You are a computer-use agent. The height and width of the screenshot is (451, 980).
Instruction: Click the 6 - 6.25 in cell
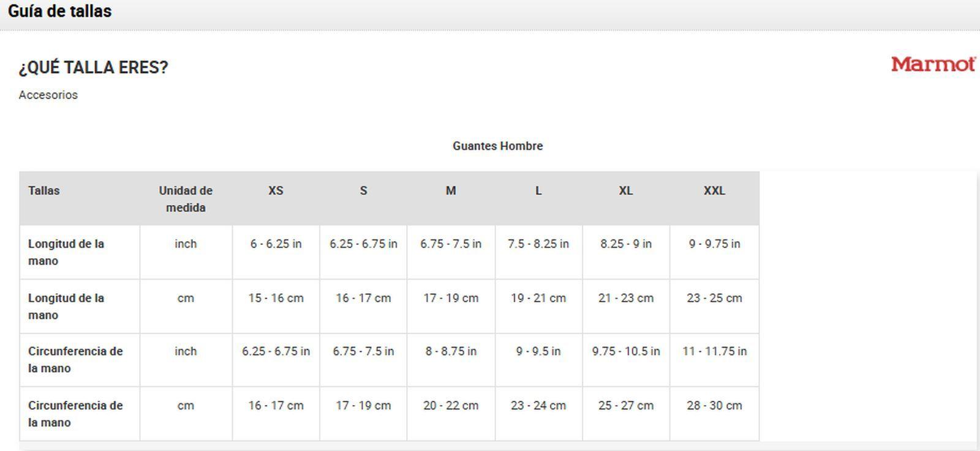coord(276,244)
